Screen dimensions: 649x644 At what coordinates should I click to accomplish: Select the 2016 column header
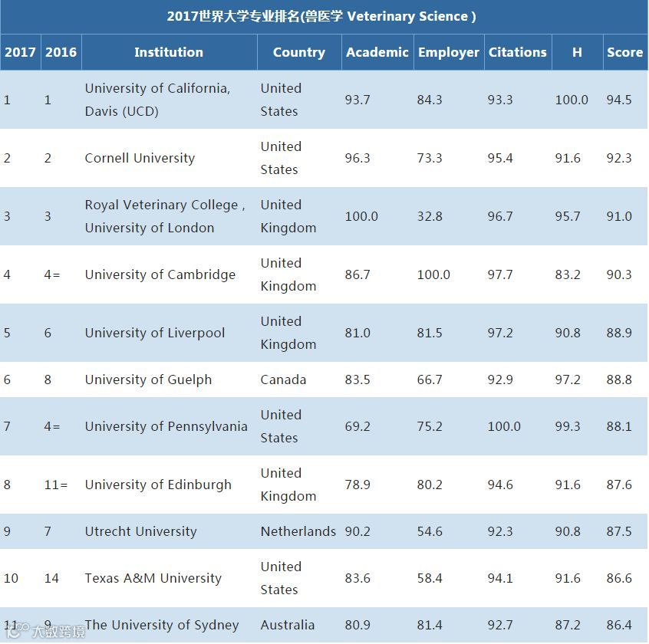point(61,52)
